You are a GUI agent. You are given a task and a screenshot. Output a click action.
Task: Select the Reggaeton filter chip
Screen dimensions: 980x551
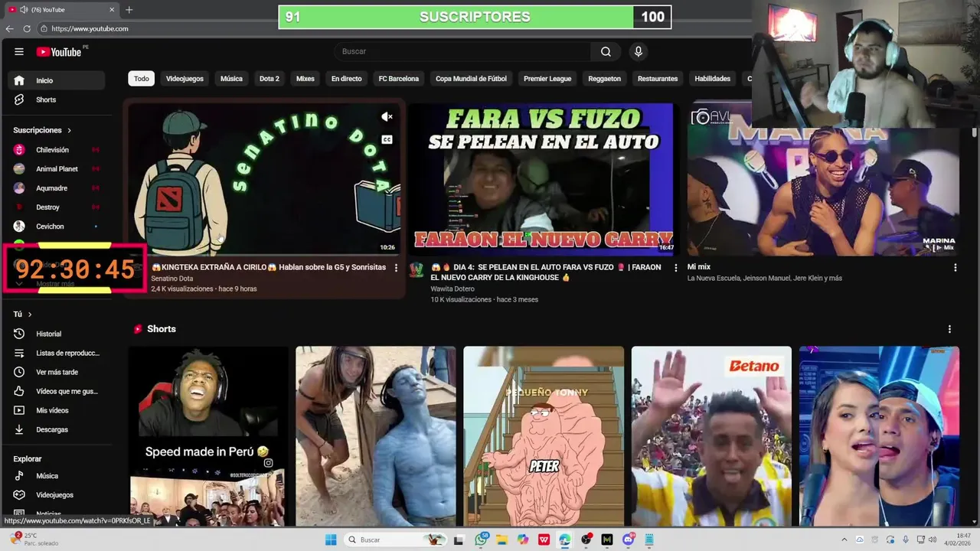click(x=604, y=79)
